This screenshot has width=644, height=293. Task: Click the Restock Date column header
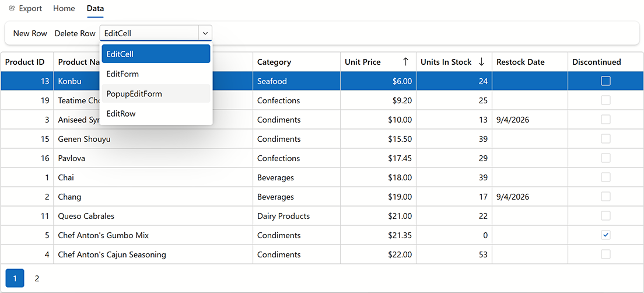pyautogui.click(x=530, y=62)
